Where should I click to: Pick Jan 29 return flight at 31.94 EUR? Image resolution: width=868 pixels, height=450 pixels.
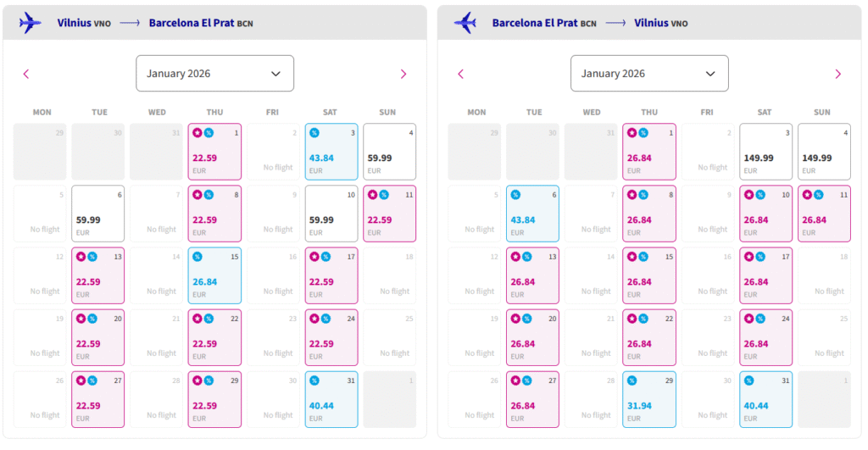point(649,400)
